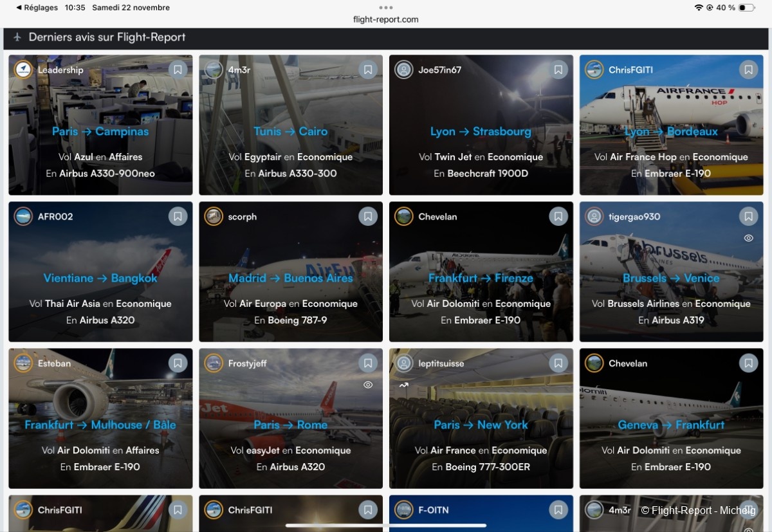Bookmark the Tunis → Cairo review
Viewport: 772px width, 532px height.
click(x=368, y=69)
